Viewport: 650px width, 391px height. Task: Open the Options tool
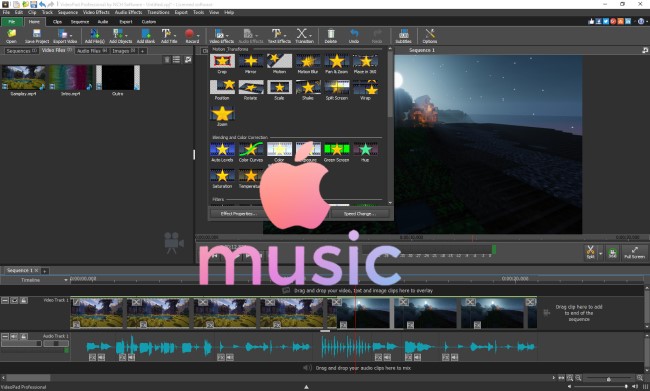pyautogui.click(x=429, y=35)
